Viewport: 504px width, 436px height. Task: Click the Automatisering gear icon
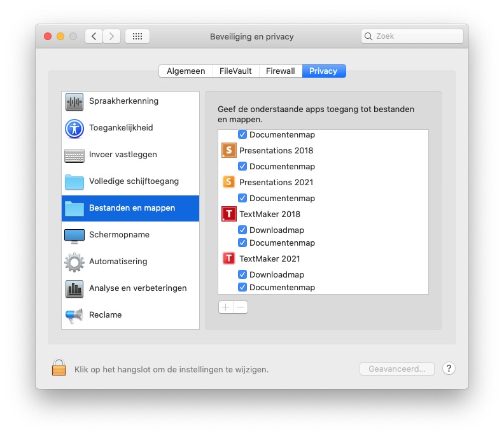[74, 262]
